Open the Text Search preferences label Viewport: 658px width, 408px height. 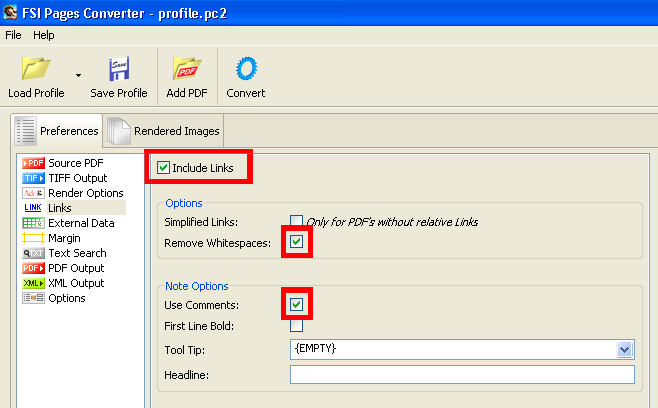pyautogui.click(x=77, y=253)
